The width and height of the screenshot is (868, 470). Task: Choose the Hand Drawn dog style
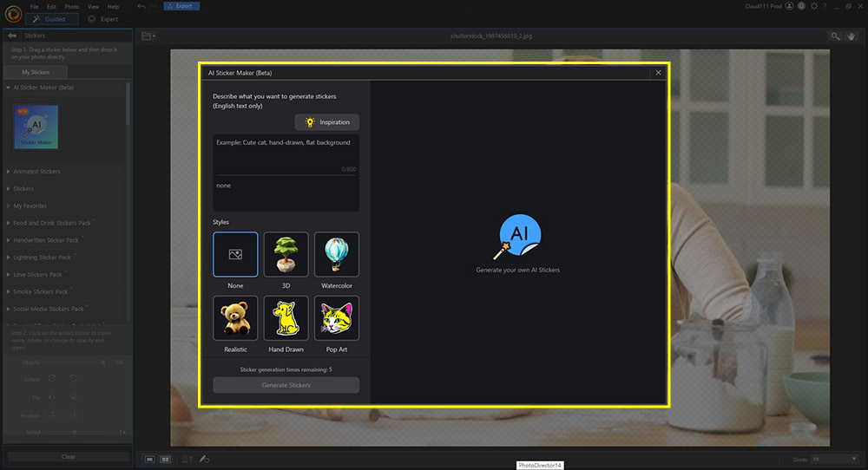pyautogui.click(x=286, y=318)
